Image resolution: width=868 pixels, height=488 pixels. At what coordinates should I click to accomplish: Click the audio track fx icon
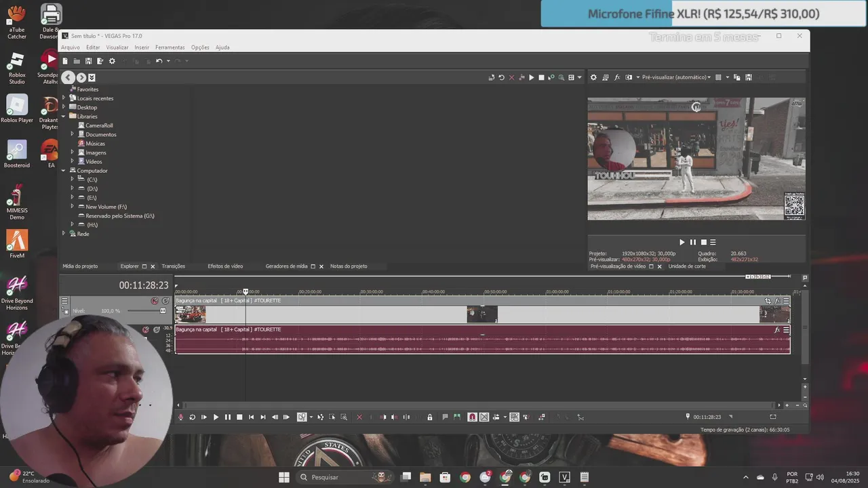pos(777,330)
